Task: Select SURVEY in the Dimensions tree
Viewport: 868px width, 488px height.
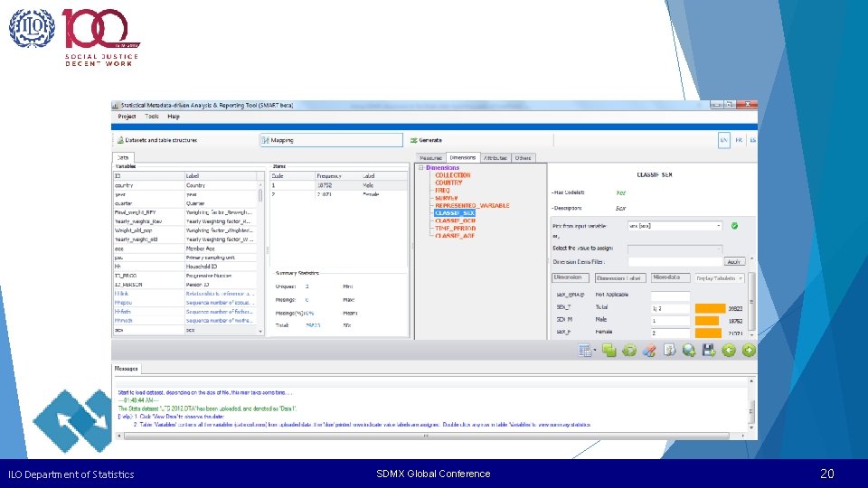Action: (x=446, y=198)
